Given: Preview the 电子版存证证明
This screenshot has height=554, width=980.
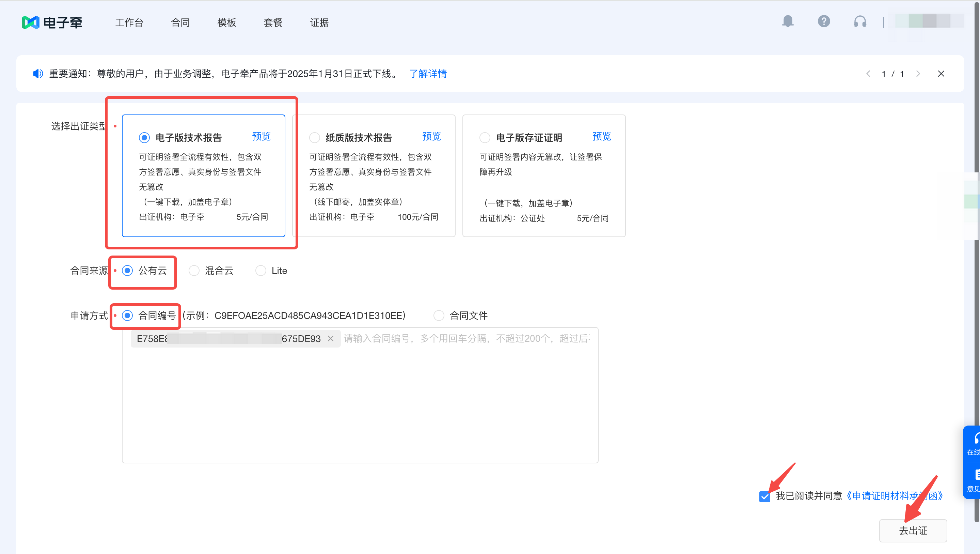Looking at the screenshot, I should [602, 136].
